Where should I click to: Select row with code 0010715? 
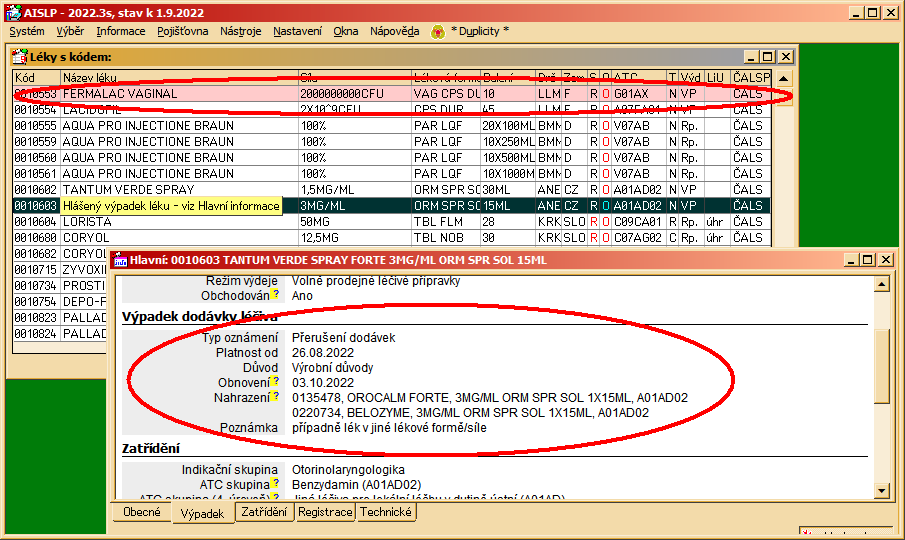[x=59, y=270]
